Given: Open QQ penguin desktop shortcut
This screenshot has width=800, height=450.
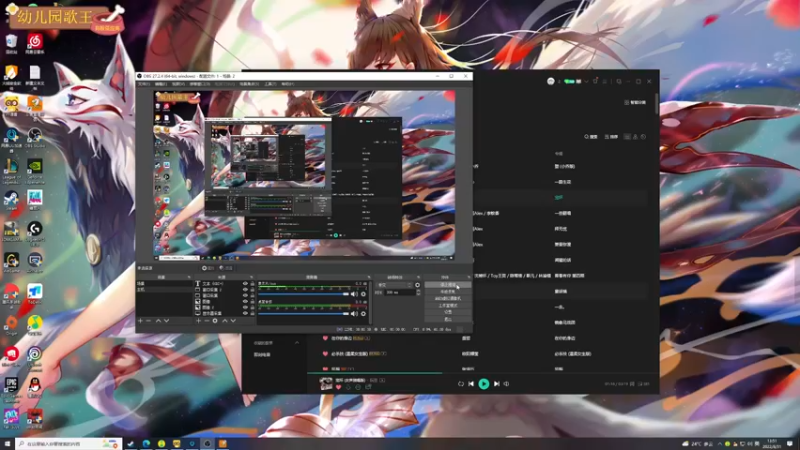Looking at the screenshot, I should coord(35,385).
